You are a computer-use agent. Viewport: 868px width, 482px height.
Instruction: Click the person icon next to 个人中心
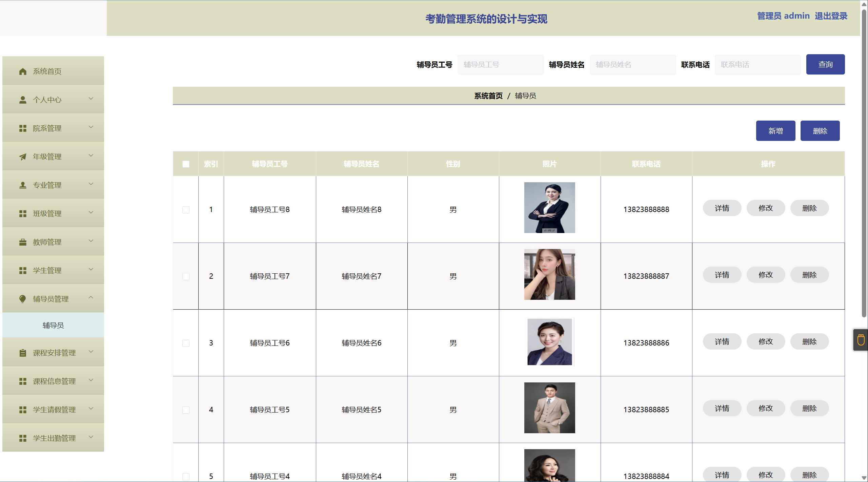[23, 100]
